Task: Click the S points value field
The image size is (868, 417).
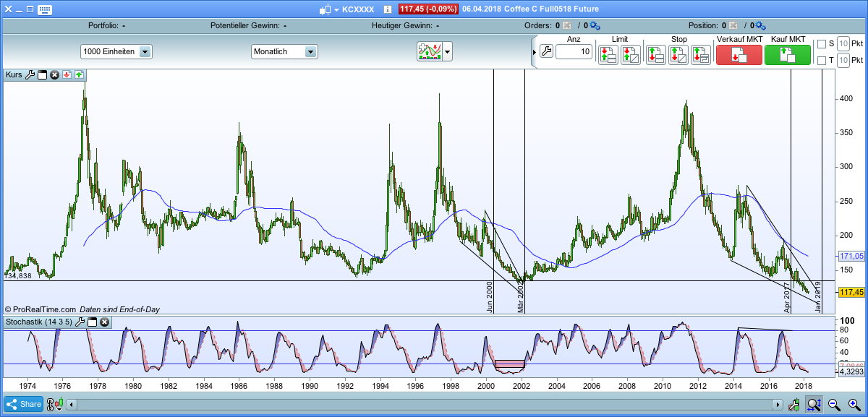Action: [843, 44]
